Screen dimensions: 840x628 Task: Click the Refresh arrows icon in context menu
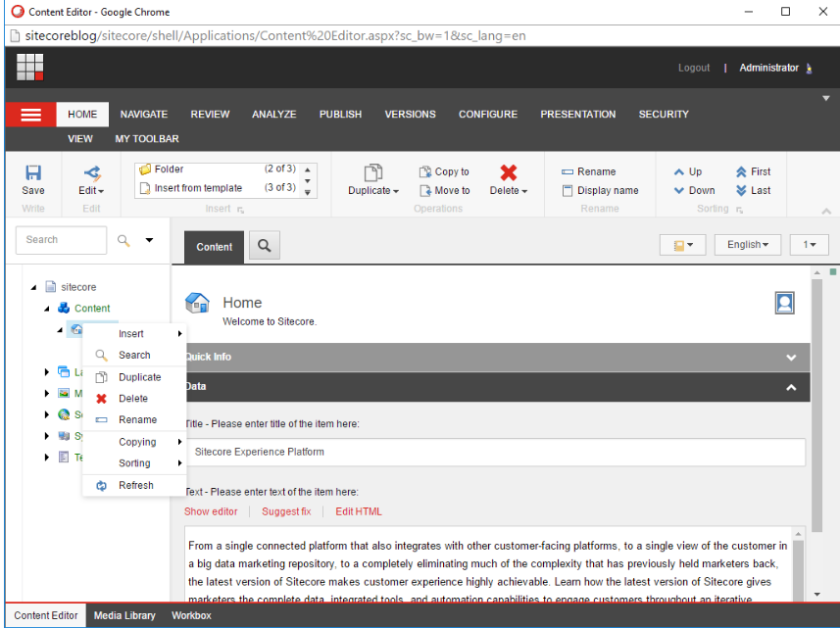(x=101, y=486)
